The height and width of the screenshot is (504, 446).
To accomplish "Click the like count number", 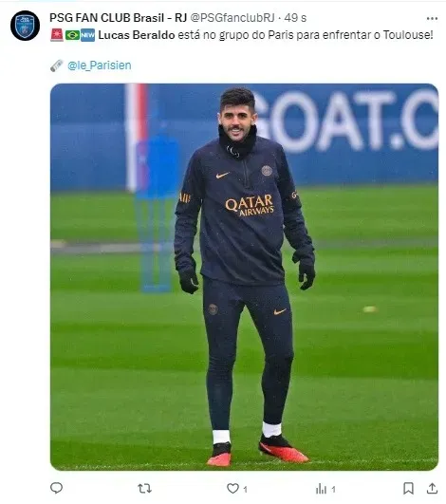I will [x=245, y=489].
